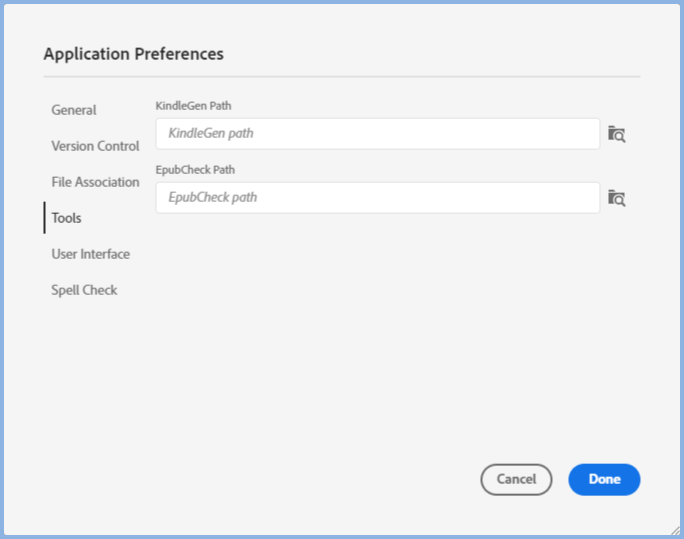The image size is (684, 539).
Task: Select the File Association category
Action: point(95,182)
